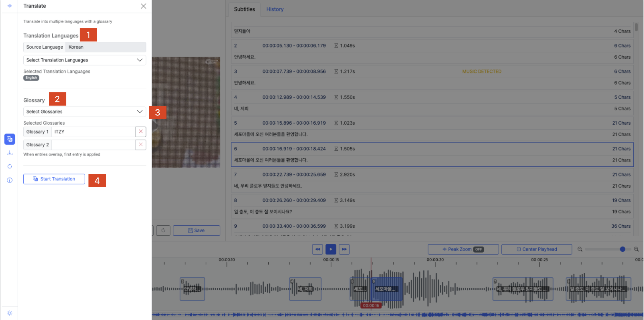This screenshot has width=644, height=320.
Task: Select the Korean source language field
Action: tap(106, 47)
